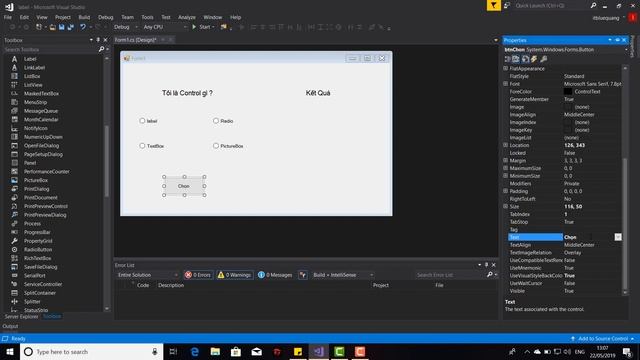Click the Output panel label at bottom
The image size is (640, 360).
[x=10, y=326]
